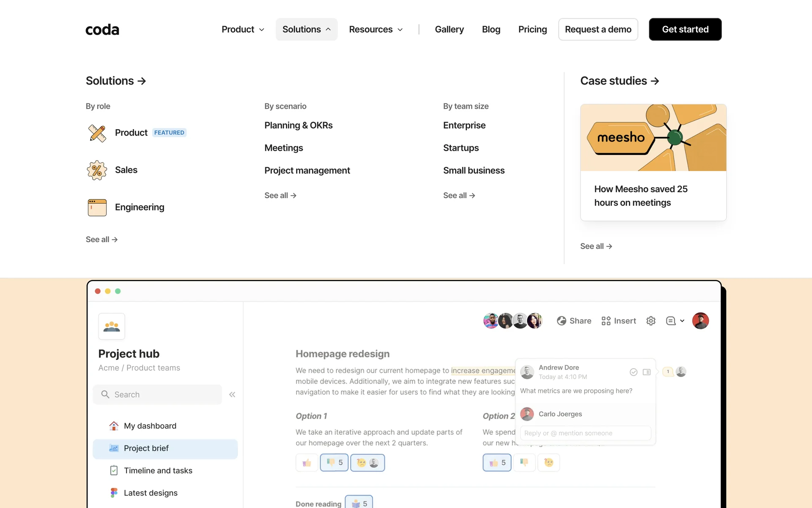The width and height of the screenshot is (812, 508).
Task: Open the Meesho case study card
Action: pos(653,163)
